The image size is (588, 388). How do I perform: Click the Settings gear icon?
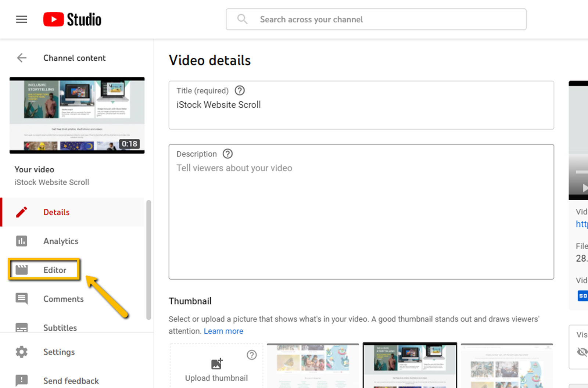pos(22,352)
